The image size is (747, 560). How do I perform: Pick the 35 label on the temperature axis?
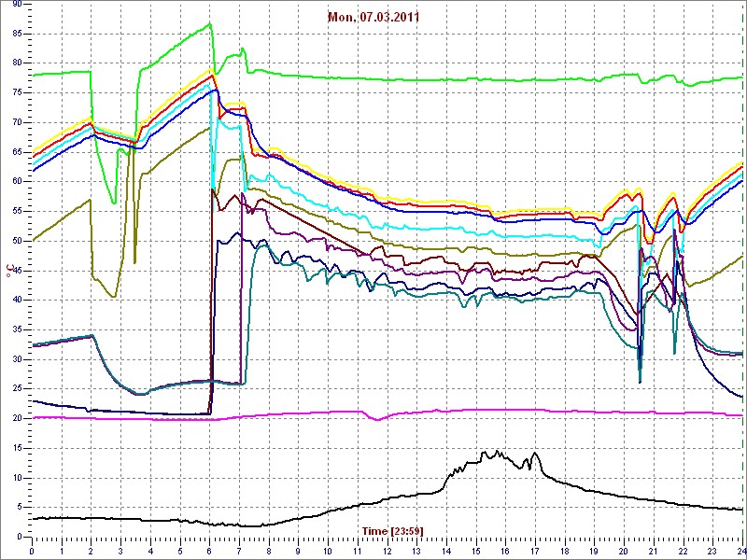point(18,329)
